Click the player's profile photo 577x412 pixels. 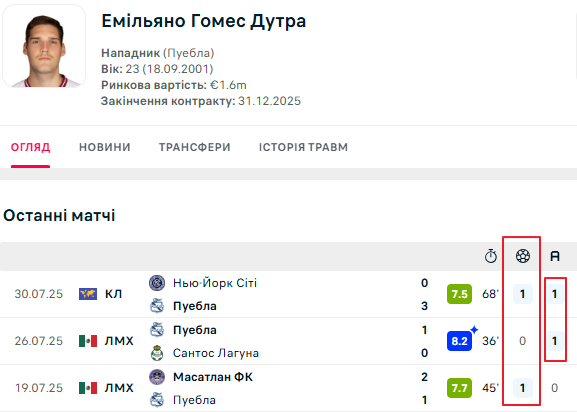(44, 46)
